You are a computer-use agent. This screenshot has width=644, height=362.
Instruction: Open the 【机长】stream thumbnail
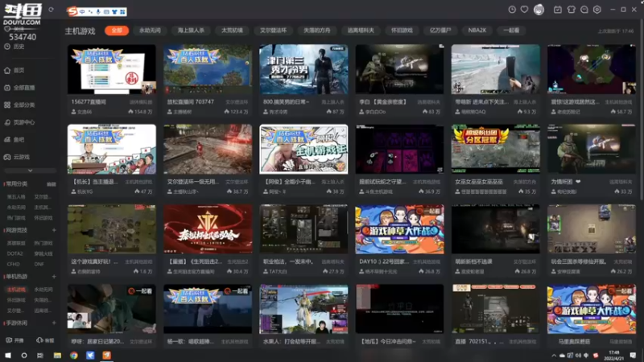[112, 150]
